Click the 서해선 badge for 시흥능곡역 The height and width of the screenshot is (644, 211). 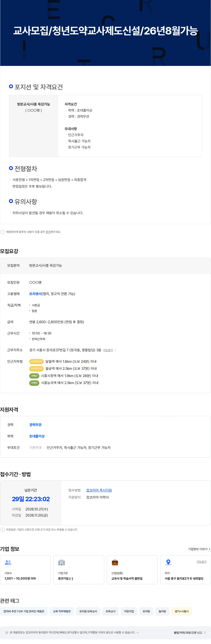click(34, 383)
